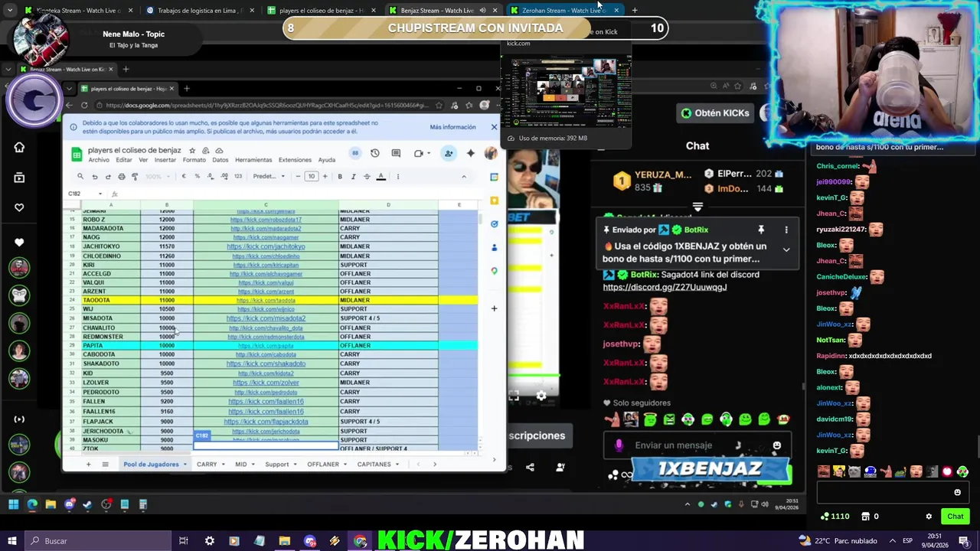Image resolution: width=980 pixels, height=551 pixels.
Task: Open the CAPITANES sheet tab dropdown arrow
Action: (x=397, y=465)
